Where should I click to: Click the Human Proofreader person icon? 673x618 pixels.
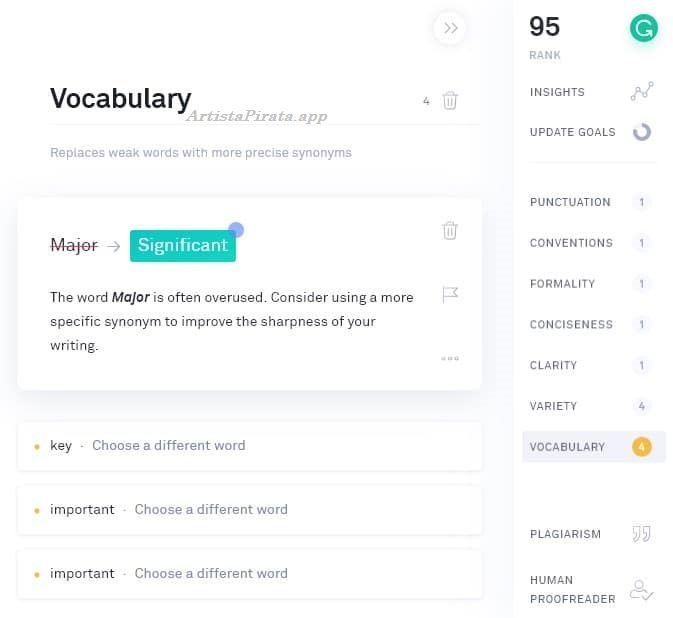point(641,590)
